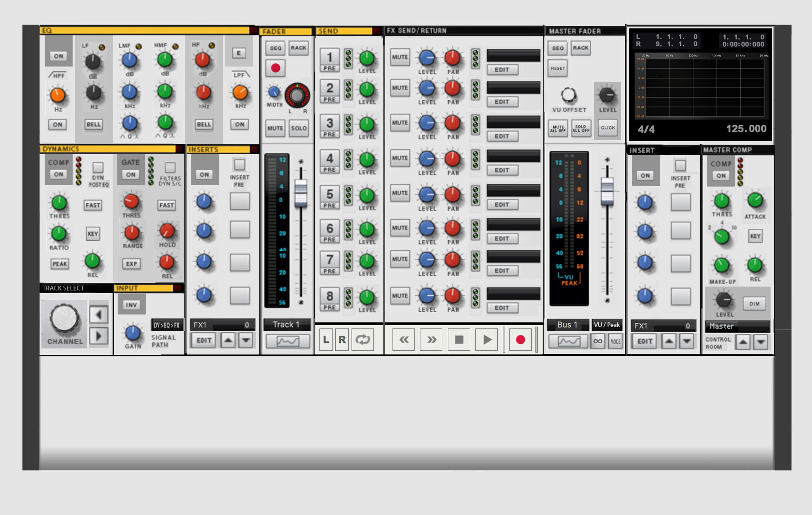This screenshot has width=812, height=515.
Task: Click the input GAIN knob
Action: coord(133,333)
